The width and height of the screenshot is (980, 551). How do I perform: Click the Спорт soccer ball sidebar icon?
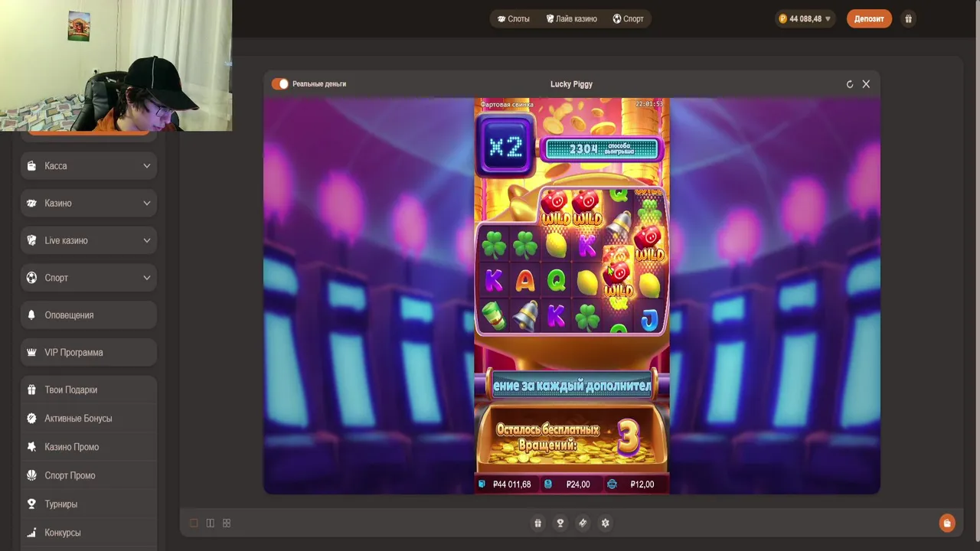(x=31, y=278)
